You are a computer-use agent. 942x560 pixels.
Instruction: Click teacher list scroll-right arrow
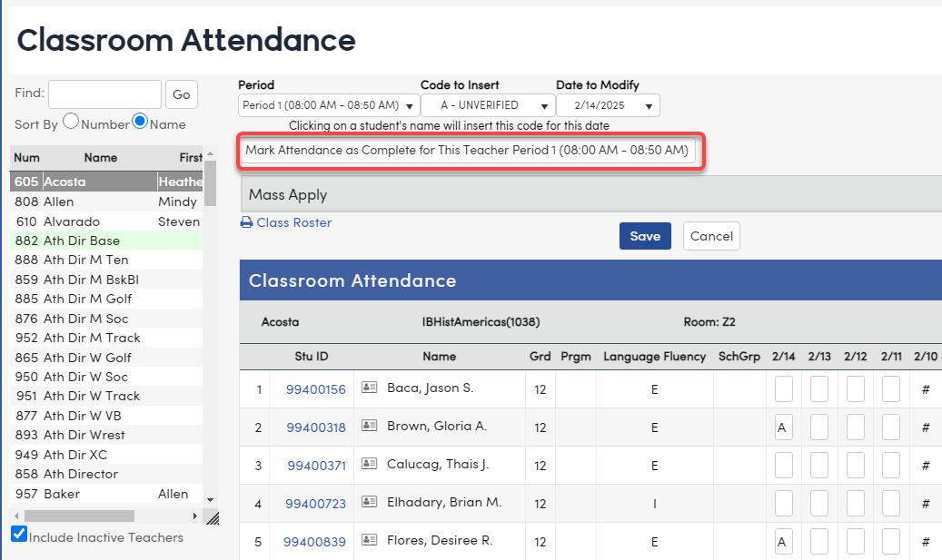click(194, 516)
